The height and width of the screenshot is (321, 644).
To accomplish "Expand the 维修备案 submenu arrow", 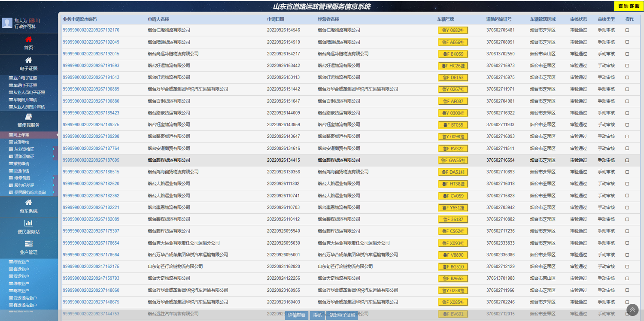I will 54,178.
